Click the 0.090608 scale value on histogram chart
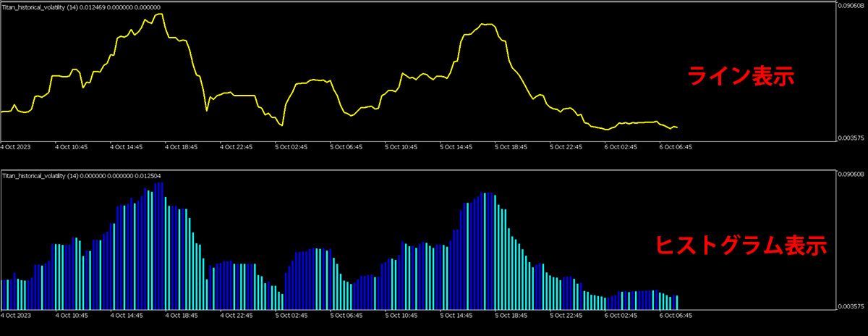This screenshot has height=336, width=868. 851,175
